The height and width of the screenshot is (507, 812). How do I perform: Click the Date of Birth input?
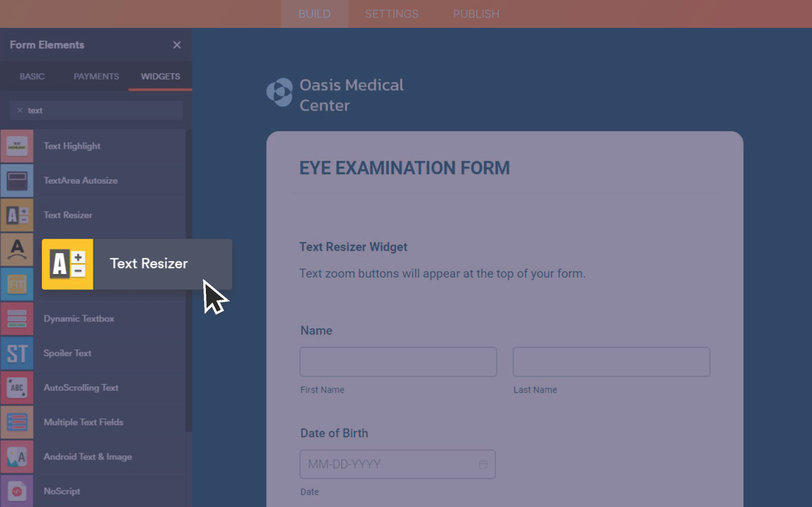click(397, 464)
